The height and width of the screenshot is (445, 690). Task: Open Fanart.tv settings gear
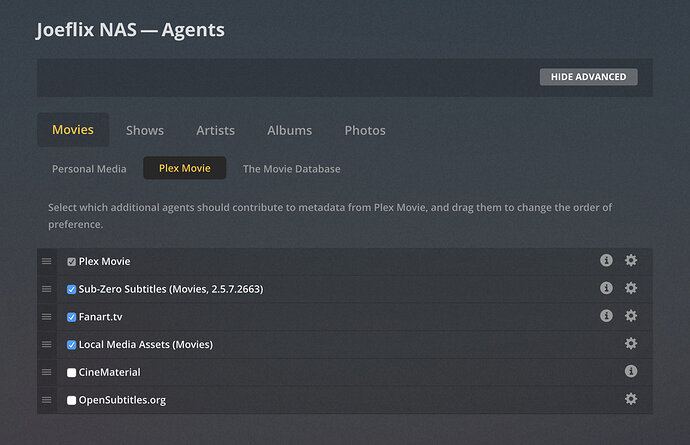pyautogui.click(x=631, y=316)
